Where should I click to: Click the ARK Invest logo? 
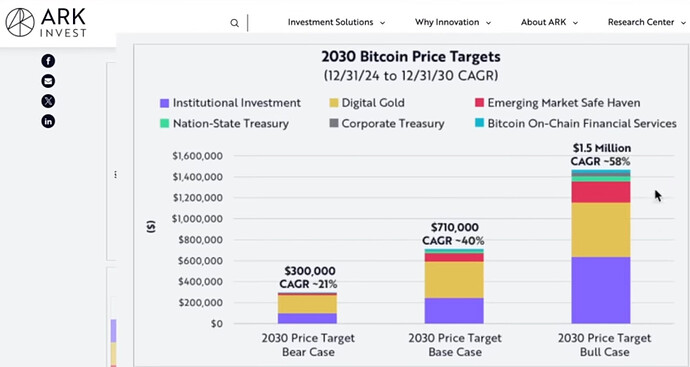(45, 22)
